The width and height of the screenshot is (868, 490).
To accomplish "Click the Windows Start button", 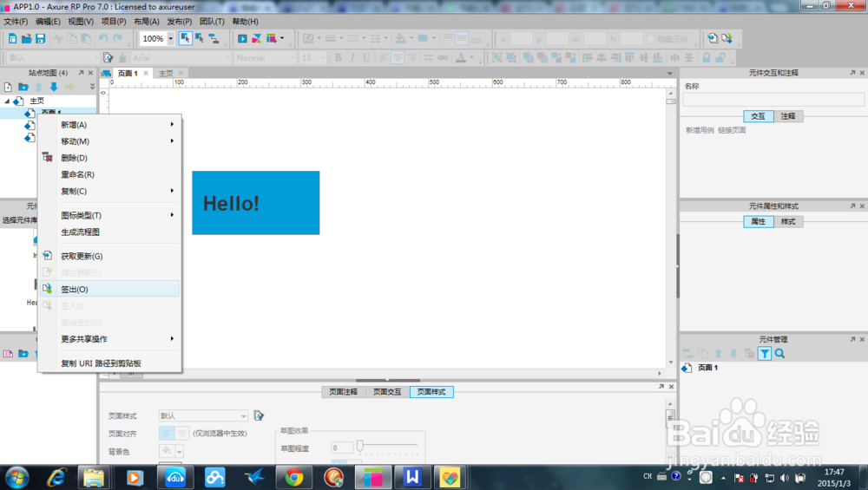I will (16, 477).
